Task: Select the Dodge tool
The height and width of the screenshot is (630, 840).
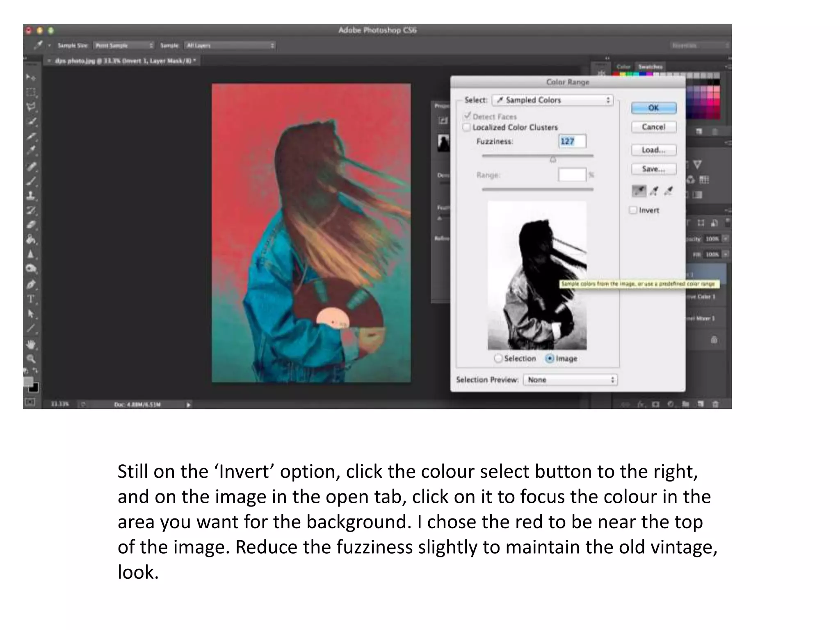Action: (31, 269)
